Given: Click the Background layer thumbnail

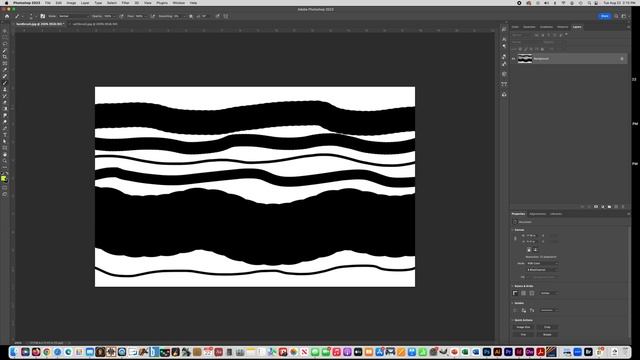Looking at the screenshot, I should coord(525,59).
